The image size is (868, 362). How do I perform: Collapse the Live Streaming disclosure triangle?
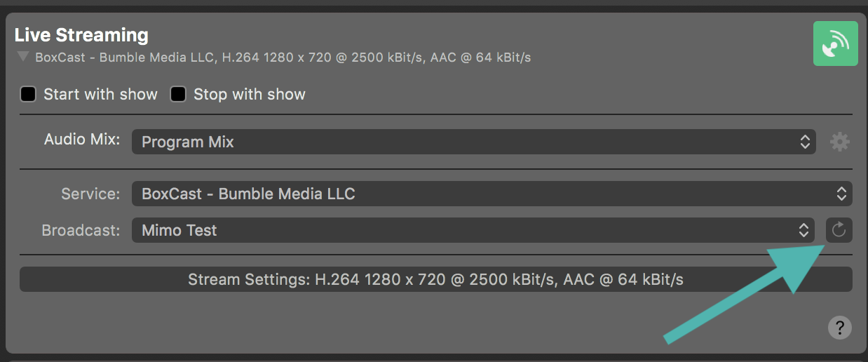tap(23, 57)
